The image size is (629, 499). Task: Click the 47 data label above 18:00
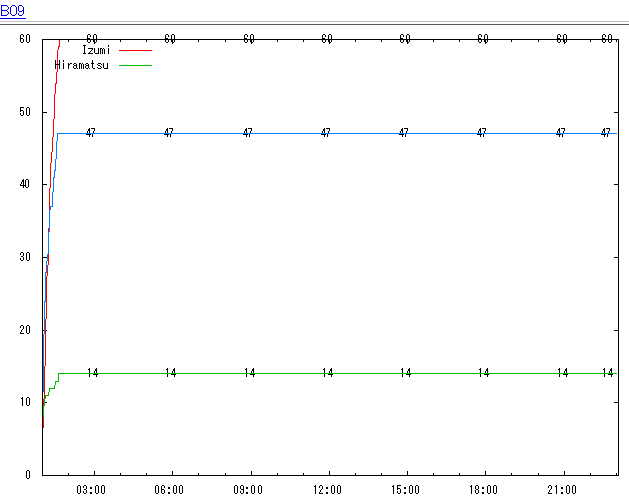pos(481,132)
